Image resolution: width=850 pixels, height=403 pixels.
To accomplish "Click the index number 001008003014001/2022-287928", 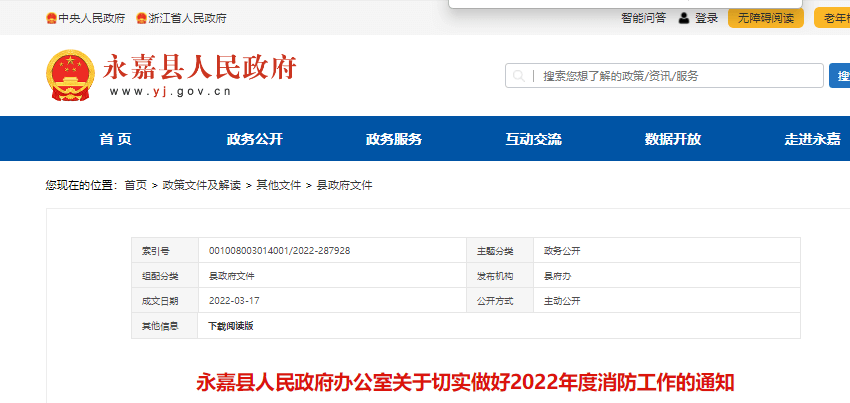I will [x=280, y=251].
